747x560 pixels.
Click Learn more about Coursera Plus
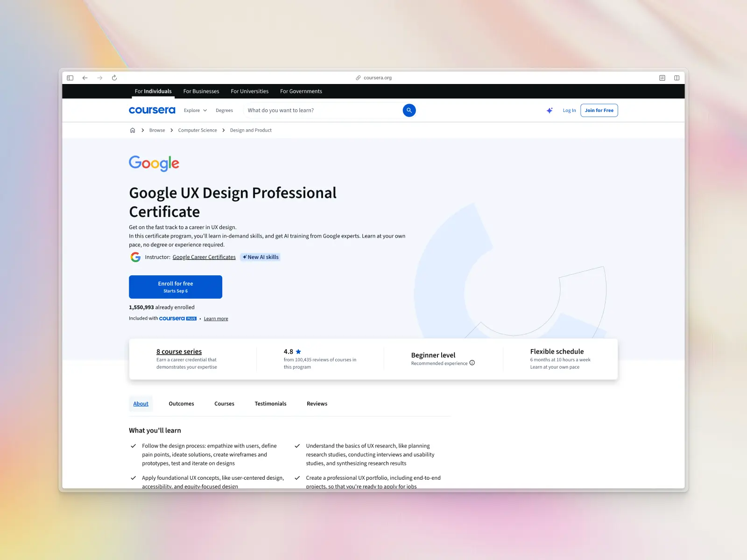tap(216, 319)
